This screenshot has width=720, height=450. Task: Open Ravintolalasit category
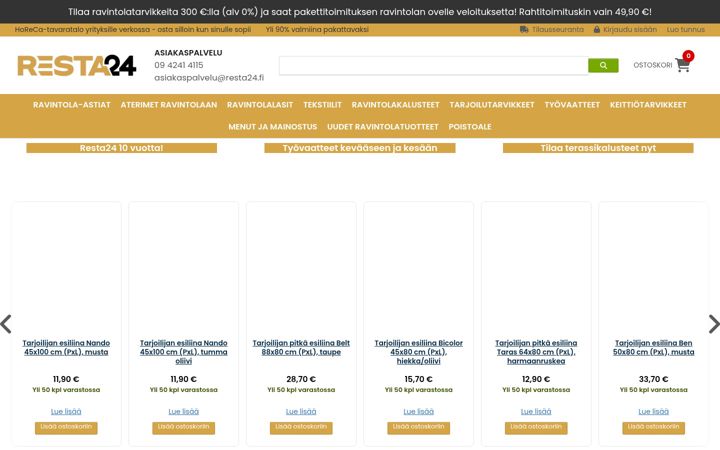coord(260,105)
